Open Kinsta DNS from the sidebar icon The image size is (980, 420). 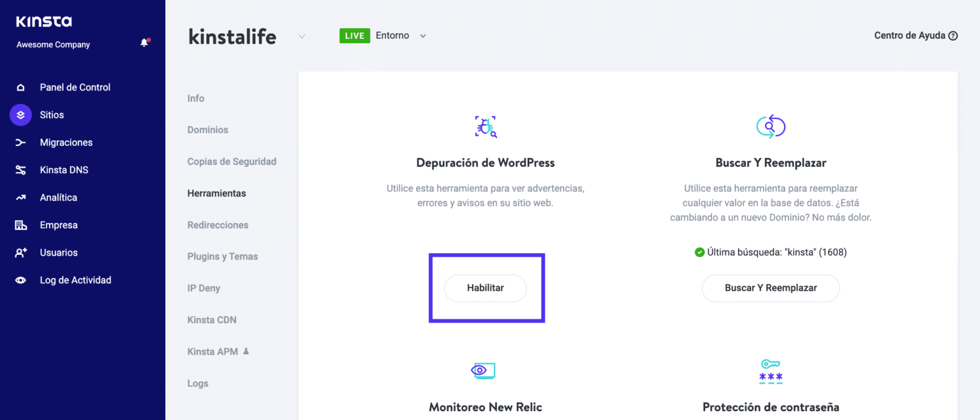[x=20, y=170]
